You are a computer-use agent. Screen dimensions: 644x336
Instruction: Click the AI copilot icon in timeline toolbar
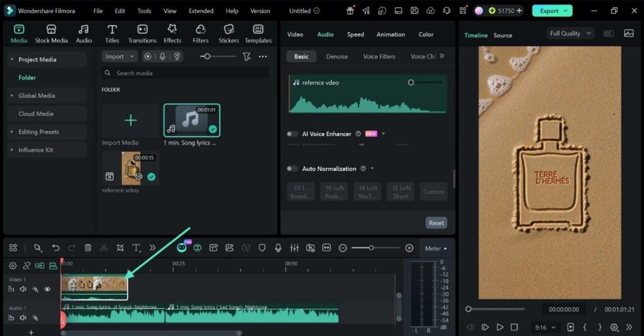tap(182, 247)
